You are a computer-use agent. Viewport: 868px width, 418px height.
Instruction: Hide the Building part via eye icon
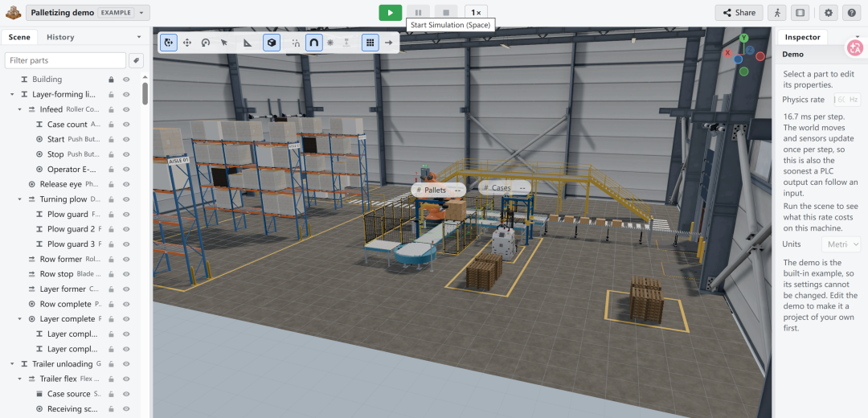click(x=126, y=80)
